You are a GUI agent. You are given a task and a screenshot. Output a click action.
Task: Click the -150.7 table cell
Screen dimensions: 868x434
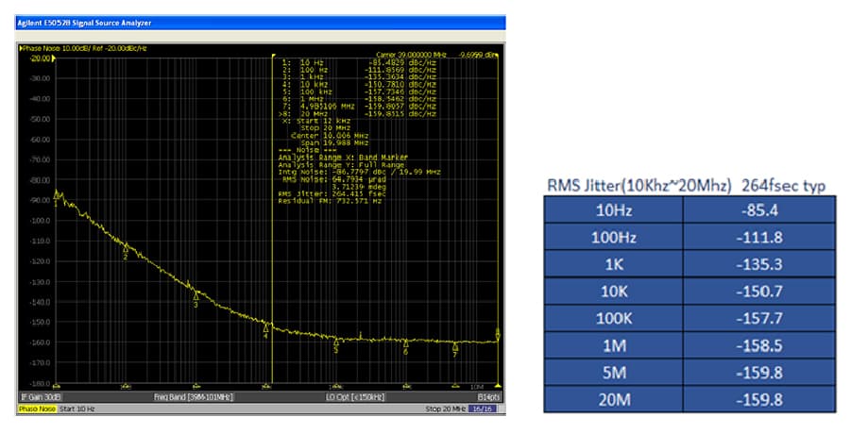coord(759,292)
